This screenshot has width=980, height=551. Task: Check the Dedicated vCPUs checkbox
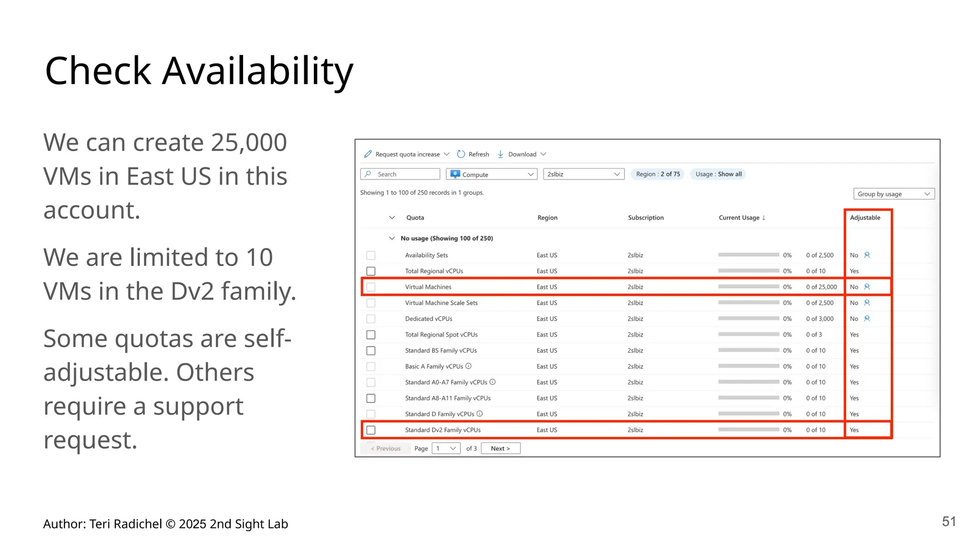click(x=371, y=319)
